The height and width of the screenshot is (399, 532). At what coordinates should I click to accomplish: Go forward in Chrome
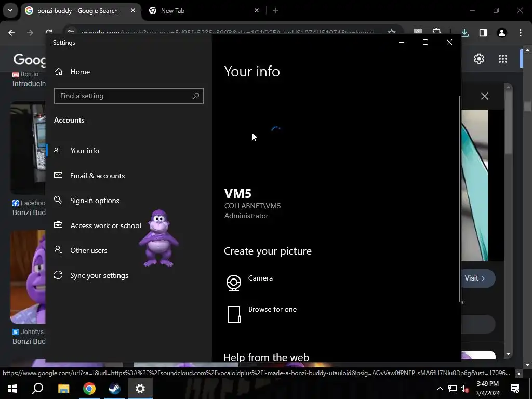pos(30,33)
